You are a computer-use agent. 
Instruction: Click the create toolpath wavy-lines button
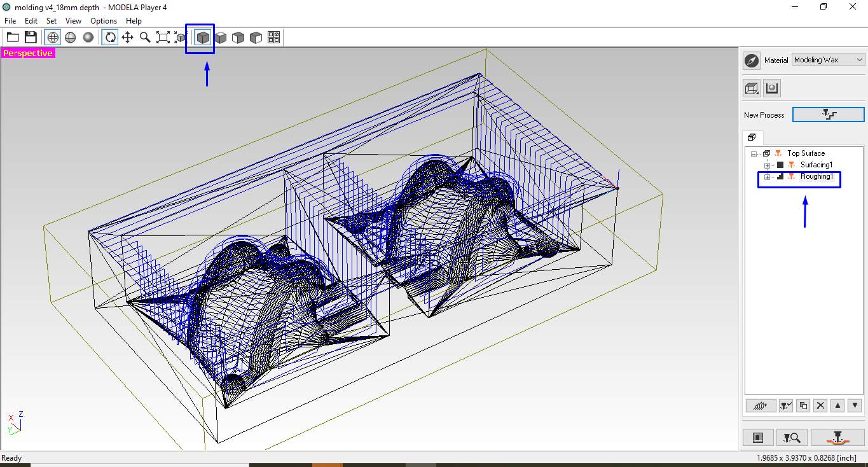click(x=761, y=405)
